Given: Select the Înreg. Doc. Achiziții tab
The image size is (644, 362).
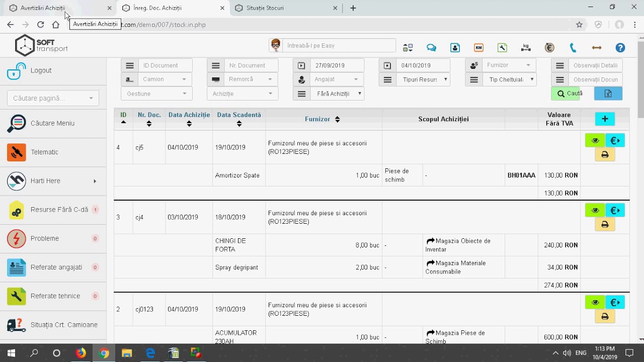Looking at the screenshot, I should pos(173,8).
